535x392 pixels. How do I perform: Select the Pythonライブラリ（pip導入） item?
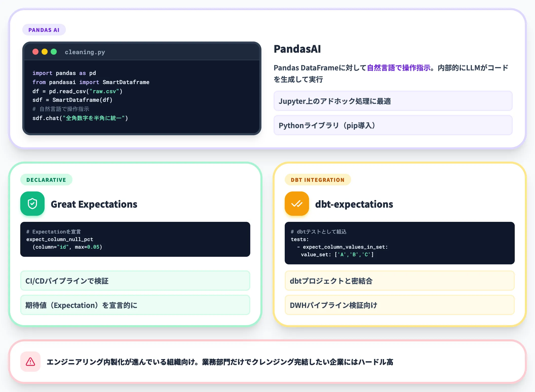tap(393, 125)
